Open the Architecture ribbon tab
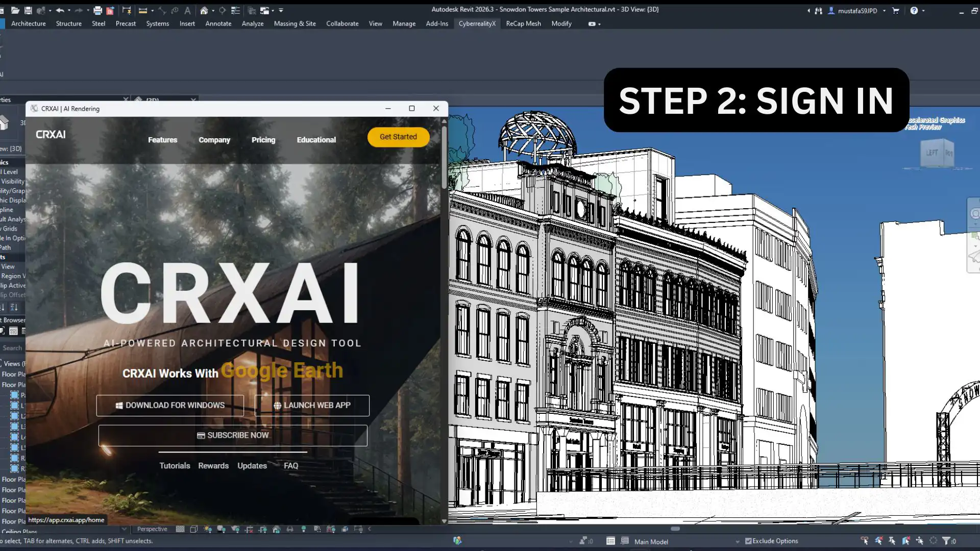 (28, 23)
